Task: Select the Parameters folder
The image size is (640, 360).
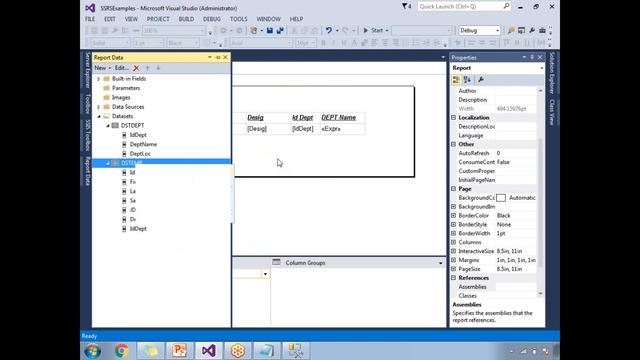Action: (126, 88)
